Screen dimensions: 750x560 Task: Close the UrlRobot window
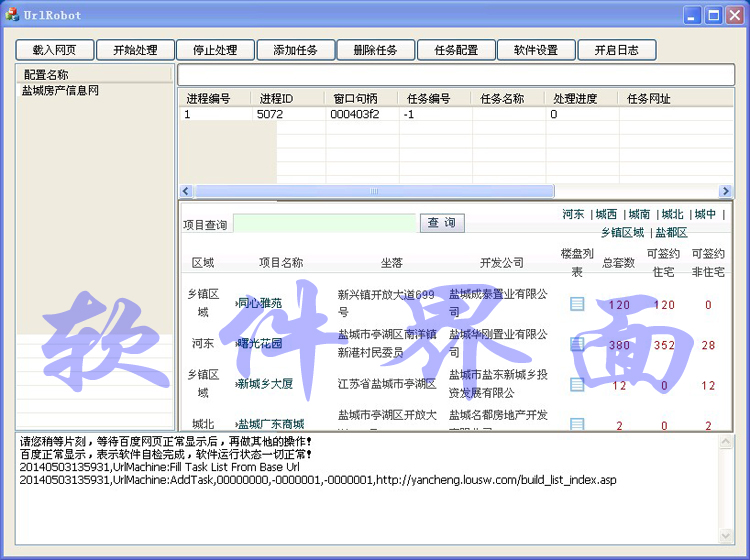click(735, 15)
